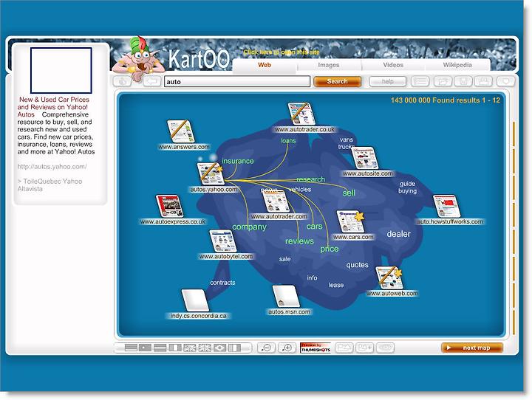Open the www.autotrader.co.uk site thumbnail

(x=301, y=114)
